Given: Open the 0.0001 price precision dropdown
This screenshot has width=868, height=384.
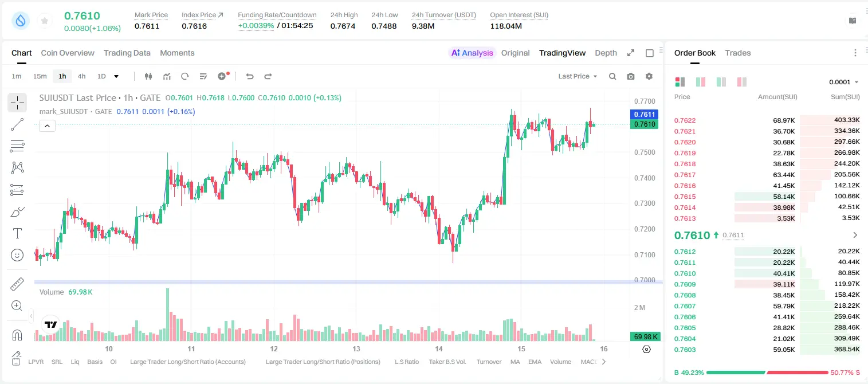Looking at the screenshot, I should pos(844,82).
